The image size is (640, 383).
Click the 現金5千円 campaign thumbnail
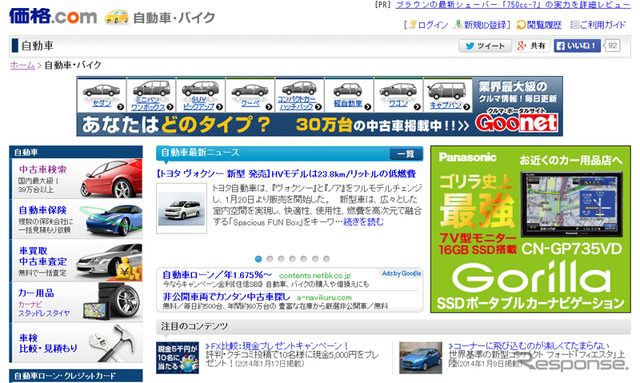pyautogui.click(x=178, y=358)
